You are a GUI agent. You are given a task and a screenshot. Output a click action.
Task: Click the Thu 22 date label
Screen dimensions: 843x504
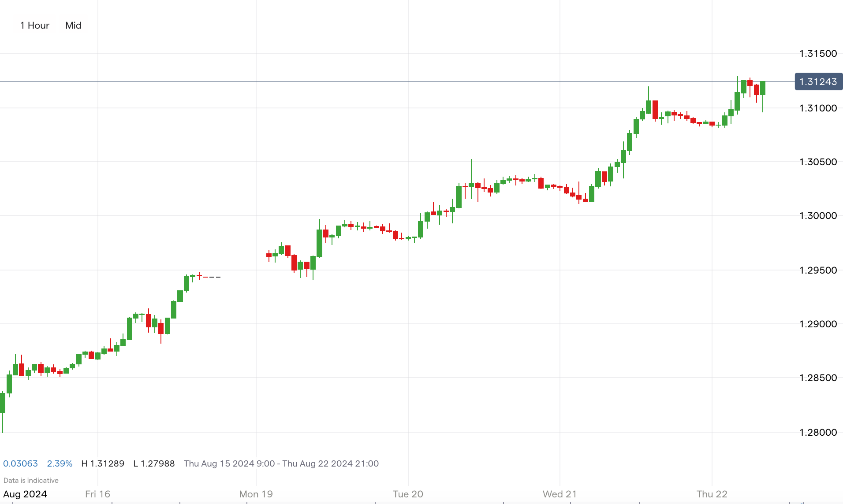(x=712, y=494)
